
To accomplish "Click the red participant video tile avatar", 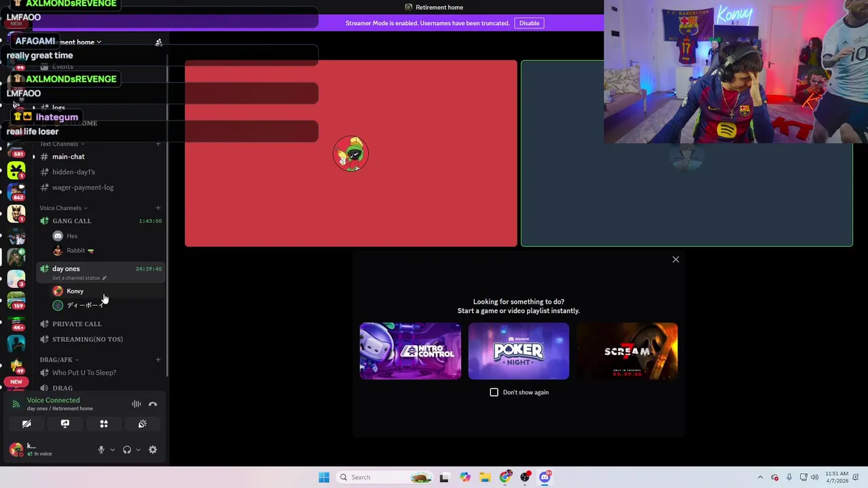I will [351, 154].
